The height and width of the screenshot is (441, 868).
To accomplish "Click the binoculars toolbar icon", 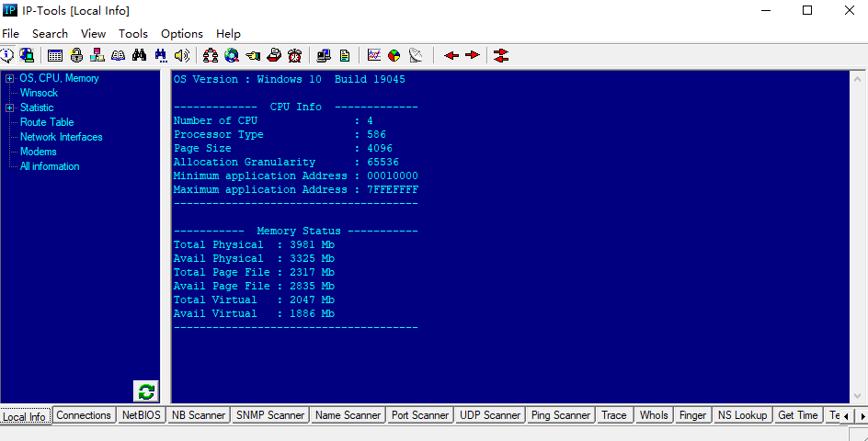I will [139, 55].
